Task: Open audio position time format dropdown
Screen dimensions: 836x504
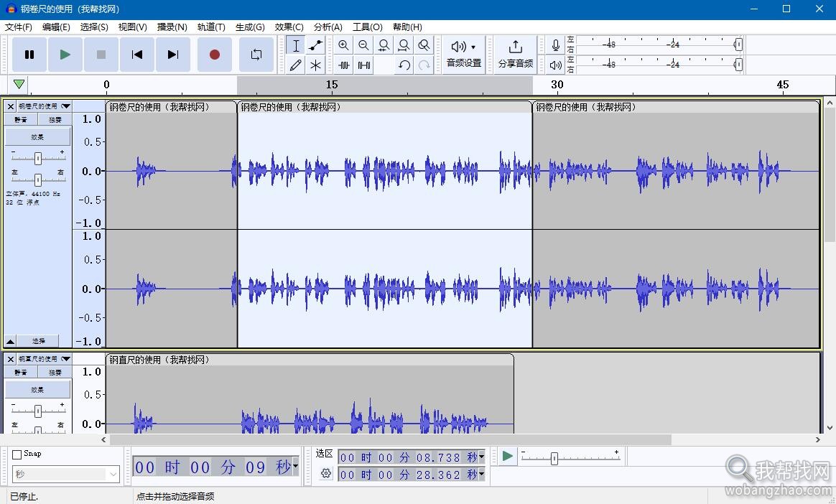Action: point(296,466)
